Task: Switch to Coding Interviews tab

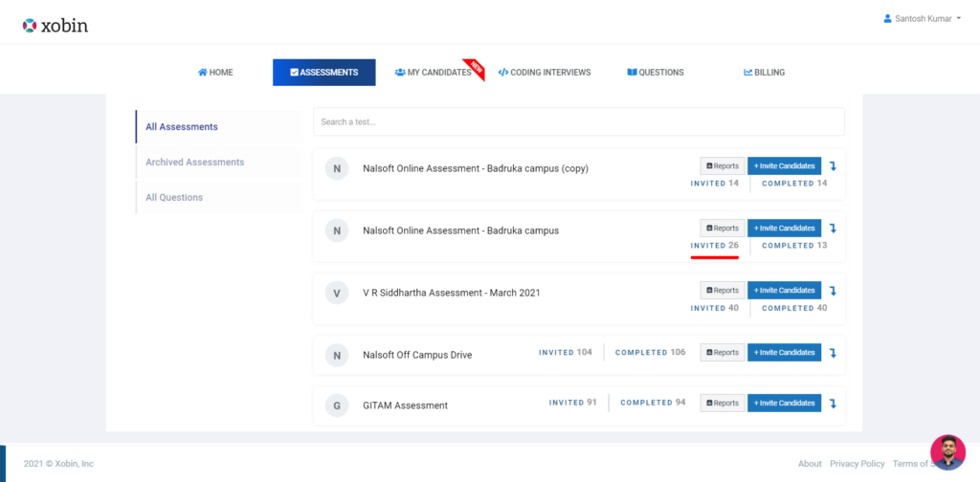Action: coord(545,73)
